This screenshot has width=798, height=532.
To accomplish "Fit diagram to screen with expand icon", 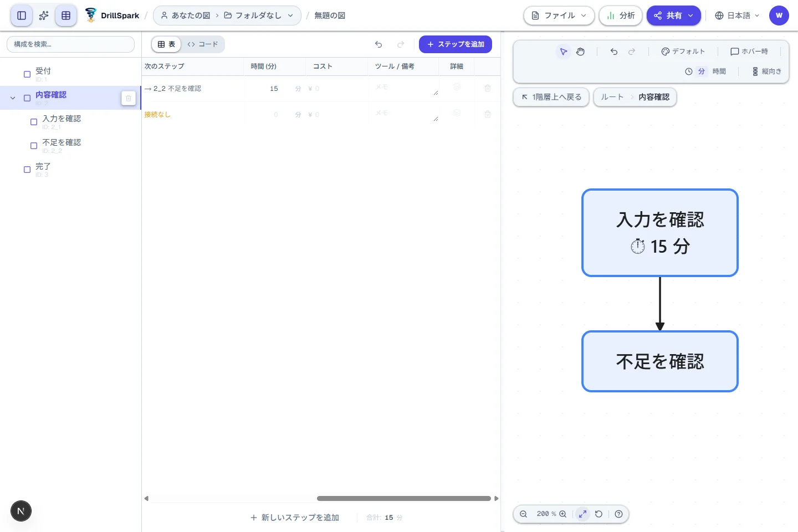I will 582,514.
